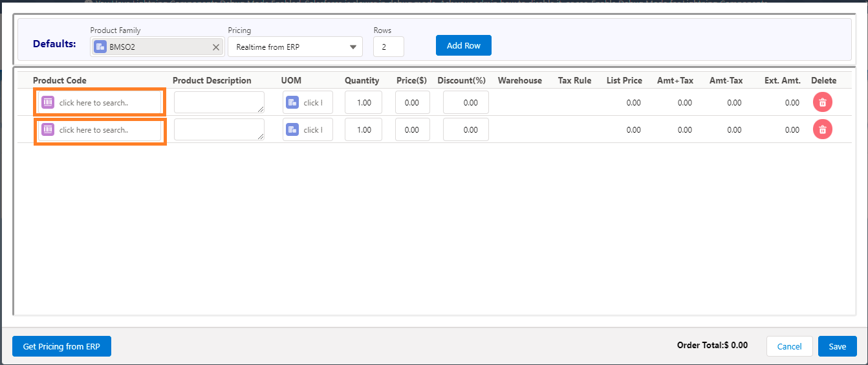Click first row Discount field

click(466, 102)
